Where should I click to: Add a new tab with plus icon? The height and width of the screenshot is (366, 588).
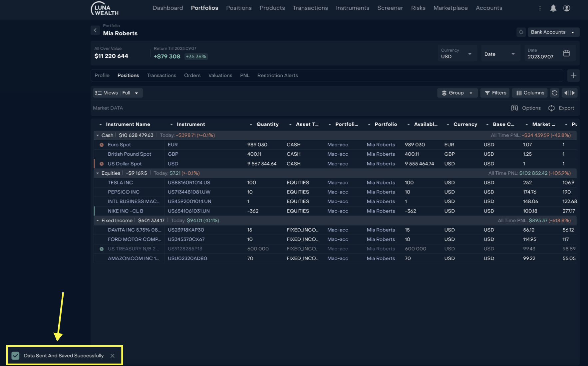pos(573,76)
